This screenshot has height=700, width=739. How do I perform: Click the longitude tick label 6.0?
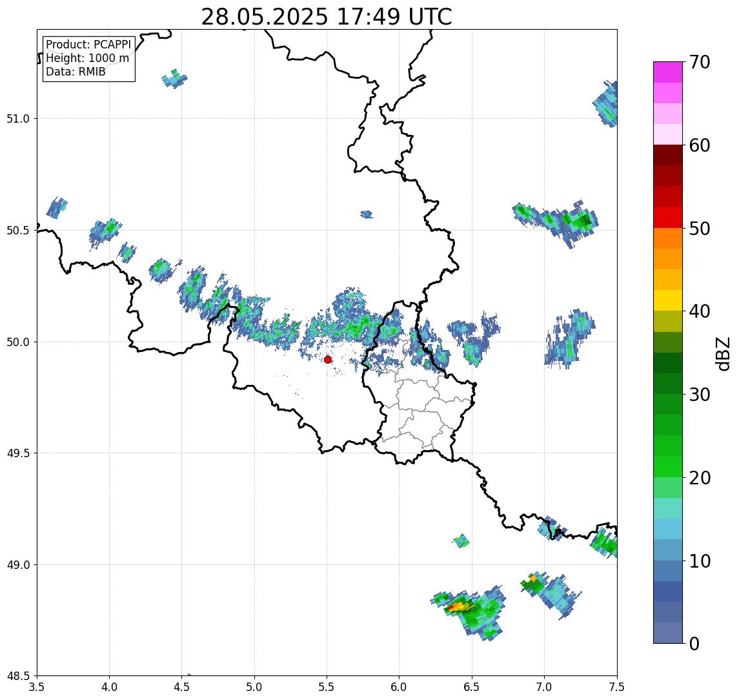coord(400,687)
